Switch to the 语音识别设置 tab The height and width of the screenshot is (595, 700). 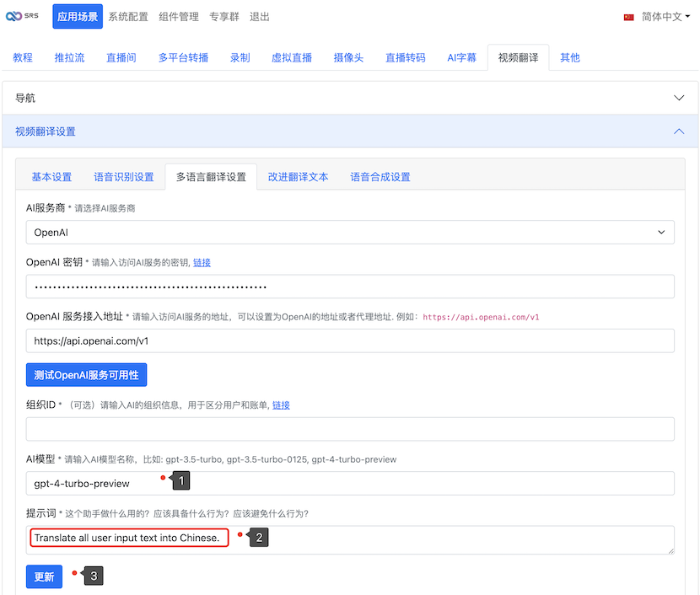124,177
